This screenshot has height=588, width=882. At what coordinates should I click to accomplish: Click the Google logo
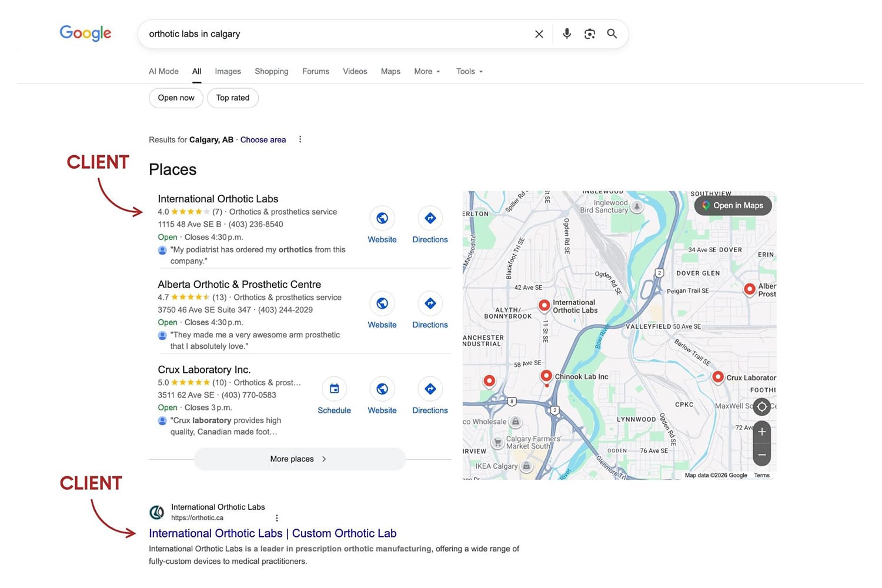pyautogui.click(x=85, y=34)
